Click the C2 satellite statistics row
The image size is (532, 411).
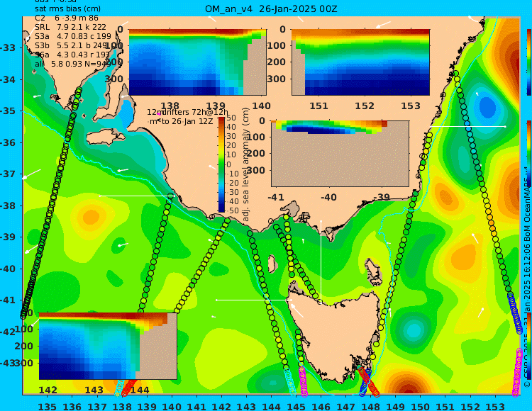pyautogui.click(x=67, y=18)
